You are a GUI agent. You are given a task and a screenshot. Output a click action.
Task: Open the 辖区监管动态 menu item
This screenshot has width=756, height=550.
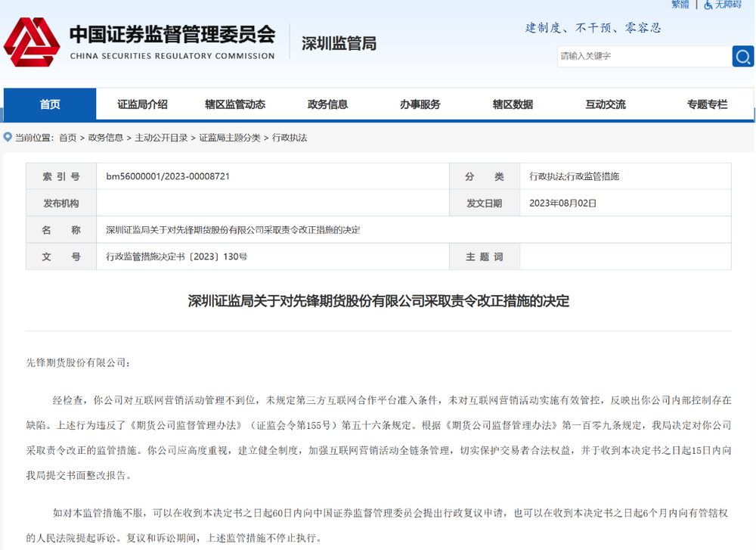[235, 104]
